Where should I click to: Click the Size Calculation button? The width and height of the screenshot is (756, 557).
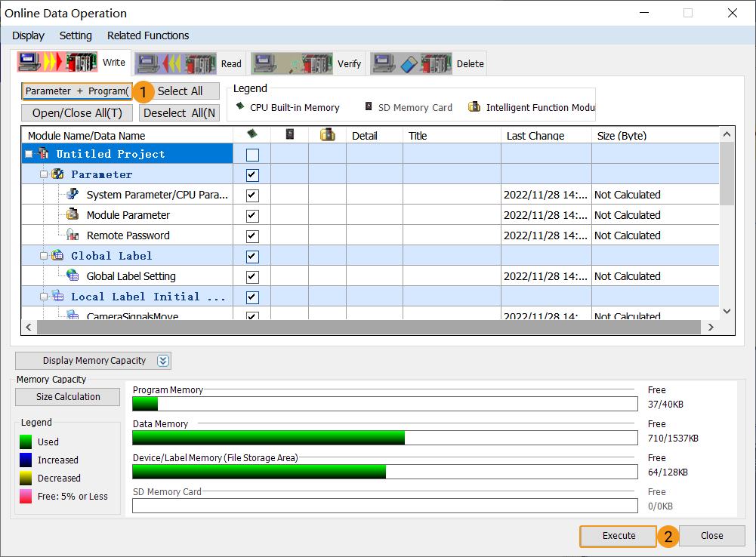tap(67, 396)
